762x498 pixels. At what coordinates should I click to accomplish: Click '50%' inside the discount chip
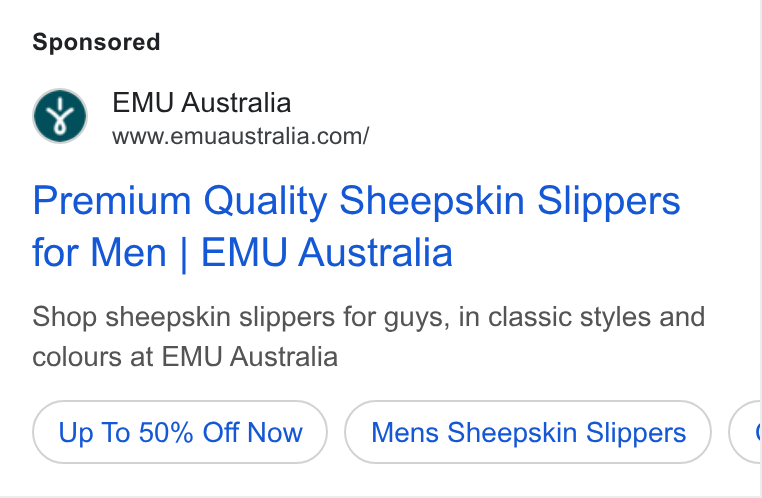point(166,432)
